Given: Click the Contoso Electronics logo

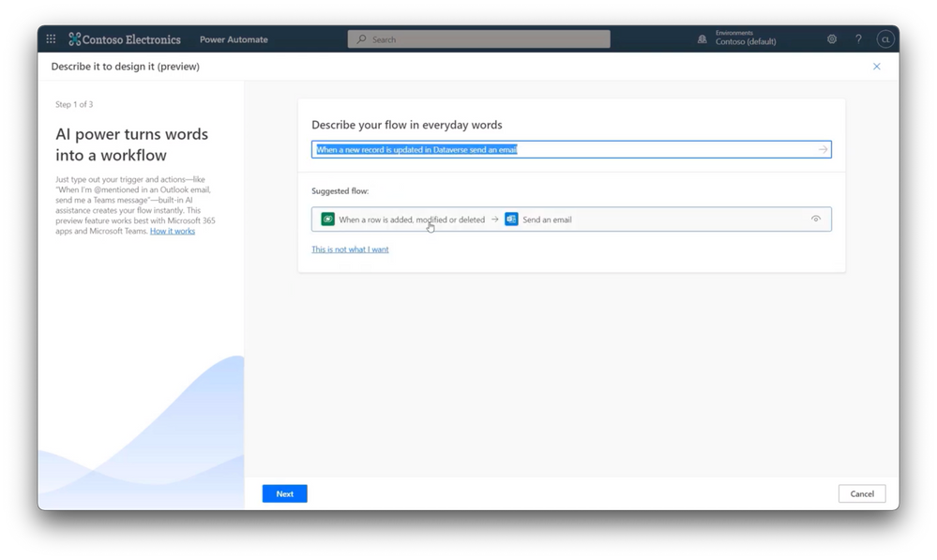Looking at the screenshot, I should [125, 39].
